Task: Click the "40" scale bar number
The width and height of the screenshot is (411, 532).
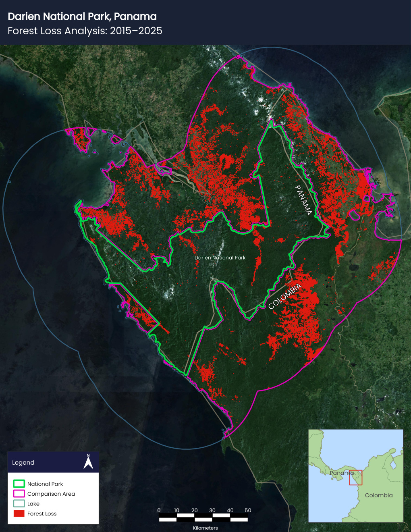Action: (230, 510)
